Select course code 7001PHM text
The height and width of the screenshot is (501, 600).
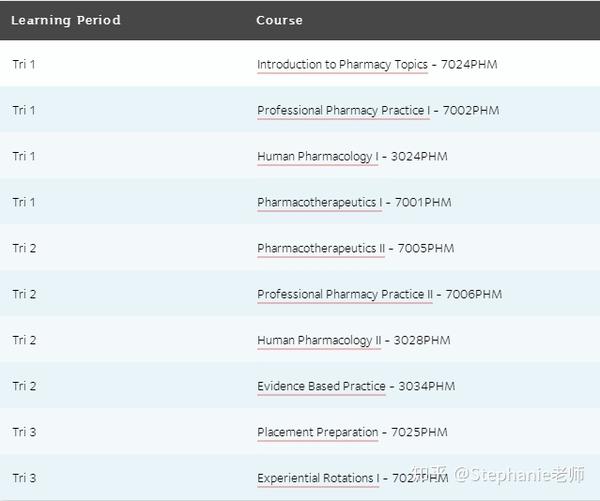(423, 202)
